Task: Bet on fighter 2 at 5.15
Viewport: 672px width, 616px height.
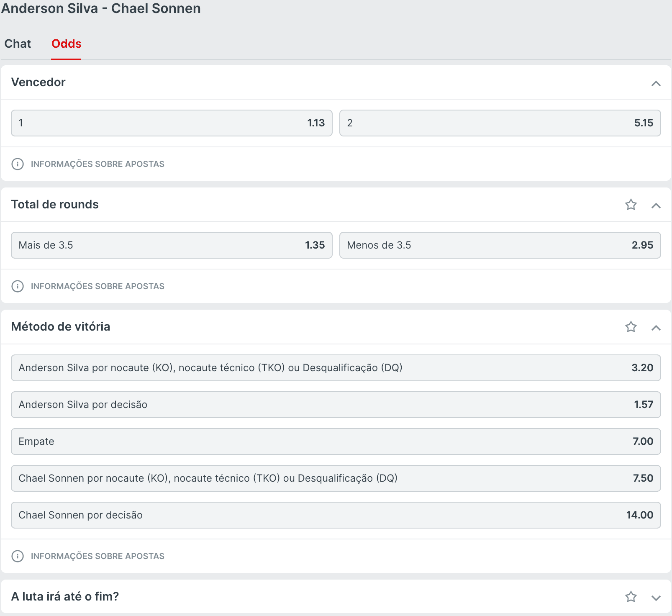Action: point(500,123)
